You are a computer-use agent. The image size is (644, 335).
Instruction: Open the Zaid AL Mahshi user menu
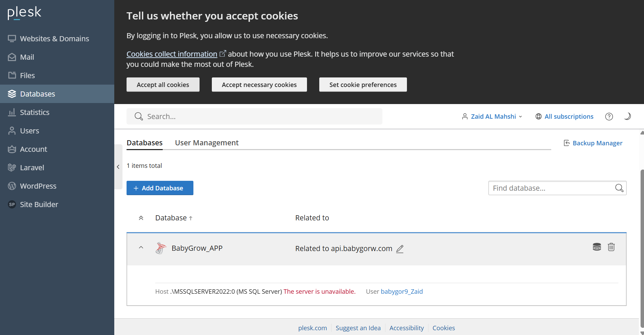click(492, 116)
